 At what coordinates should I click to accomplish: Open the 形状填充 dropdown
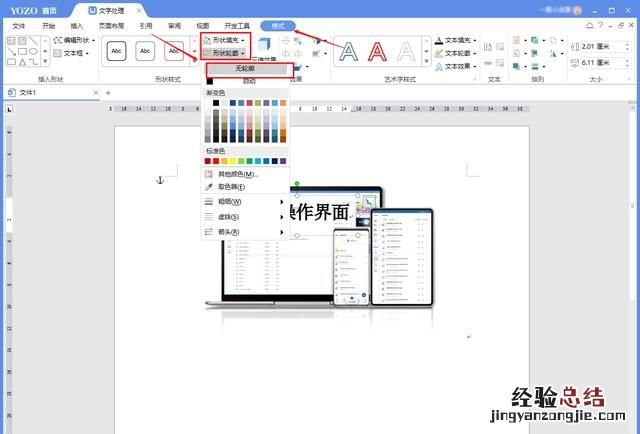tap(224, 40)
